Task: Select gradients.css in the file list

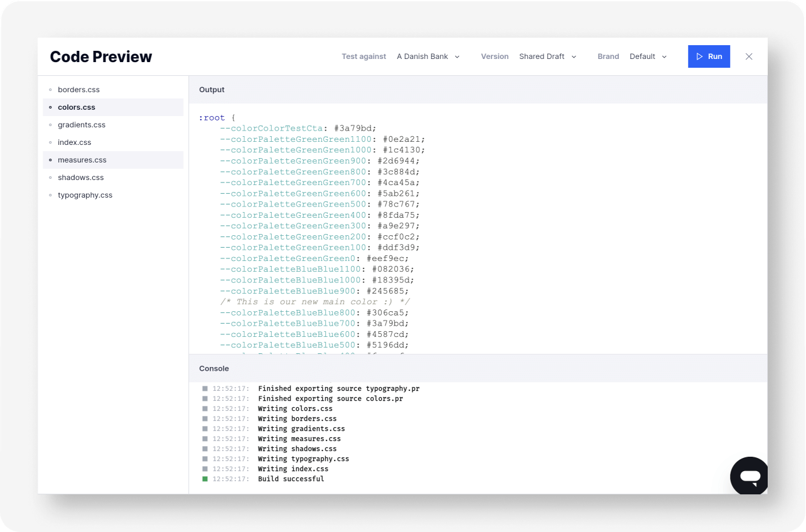Action: click(x=113, y=125)
